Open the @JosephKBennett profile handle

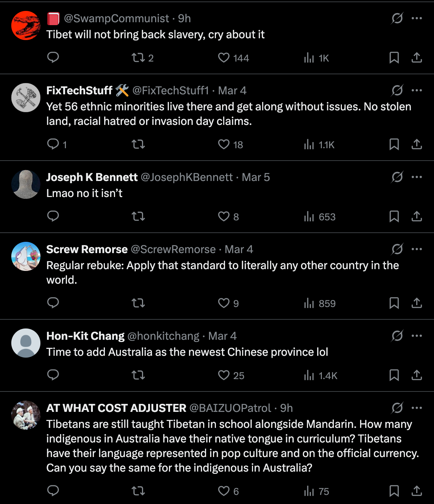pos(186,177)
